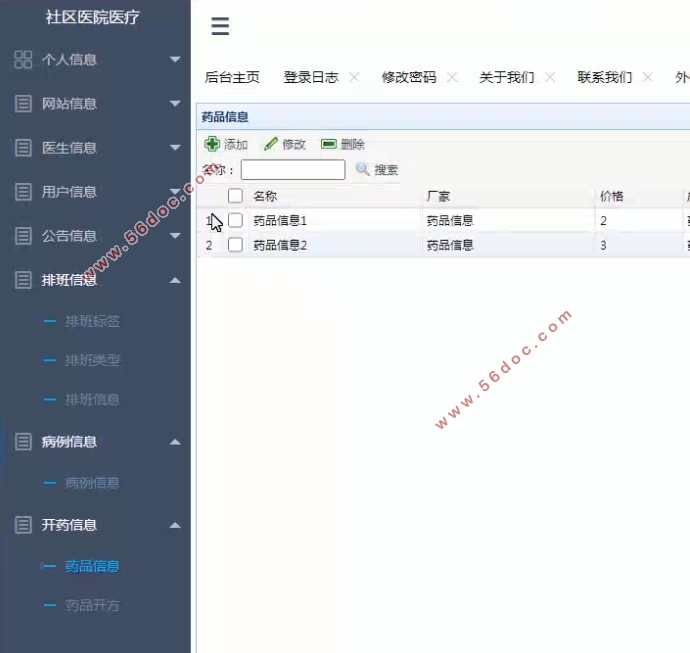The height and width of the screenshot is (653, 690).
Task: Click the document icon beside 开药信息
Action: (23, 525)
